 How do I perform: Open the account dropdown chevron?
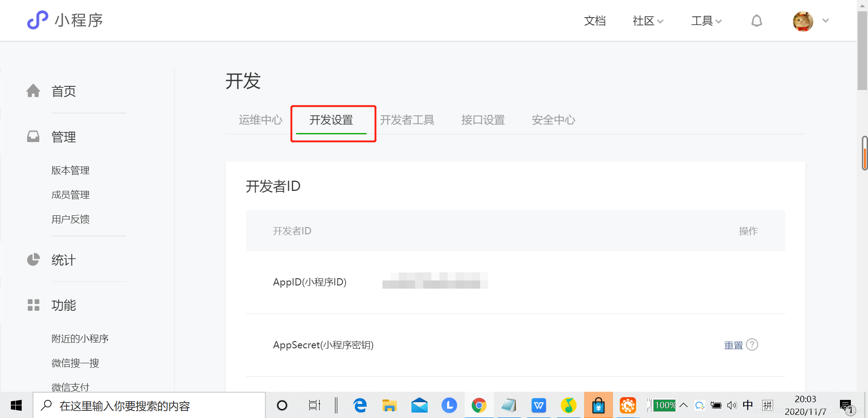point(826,21)
